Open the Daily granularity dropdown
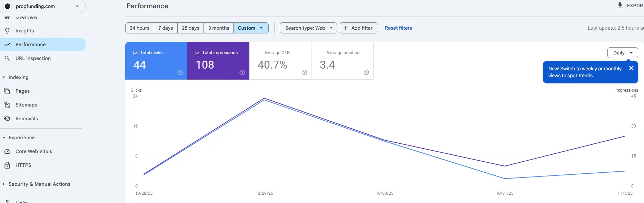The image size is (644, 203). 623,53
